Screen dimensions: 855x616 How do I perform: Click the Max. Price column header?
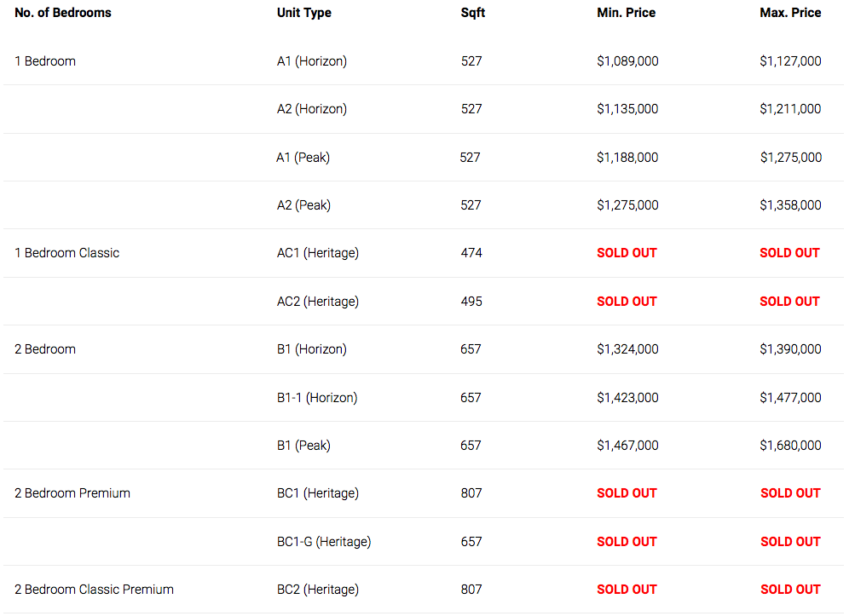tap(790, 13)
